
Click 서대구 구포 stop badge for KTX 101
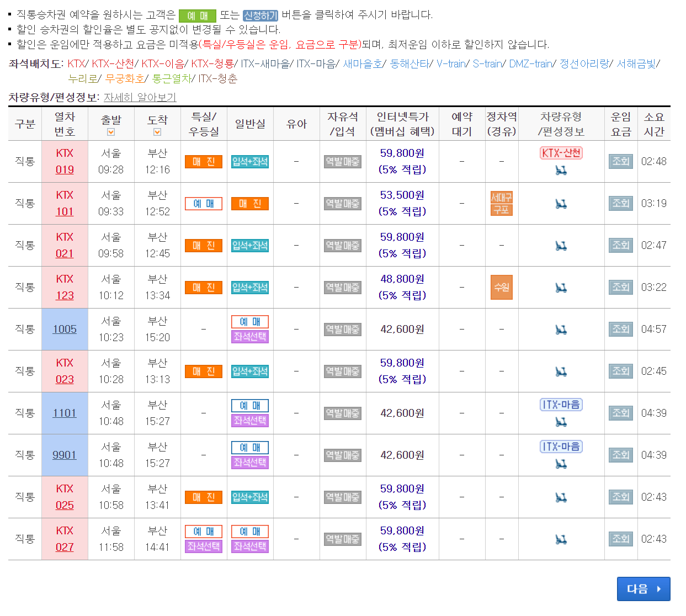pos(502,203)
